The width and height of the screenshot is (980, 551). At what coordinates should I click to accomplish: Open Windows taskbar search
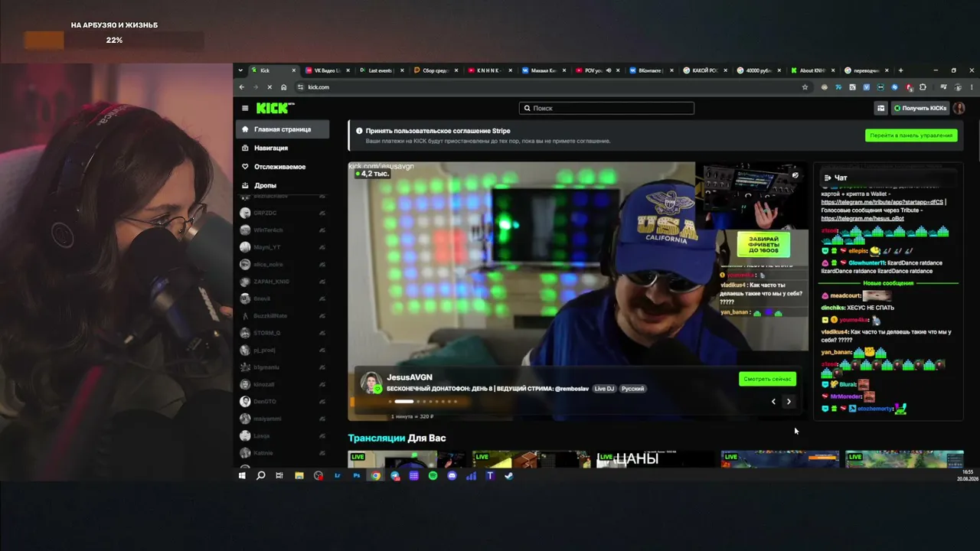click(x=260, y=476)
